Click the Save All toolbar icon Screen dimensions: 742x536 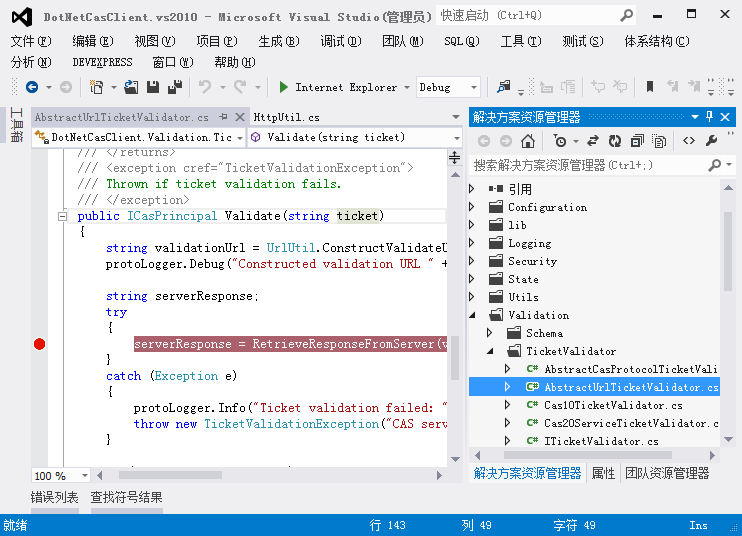(x=174, y=87)
